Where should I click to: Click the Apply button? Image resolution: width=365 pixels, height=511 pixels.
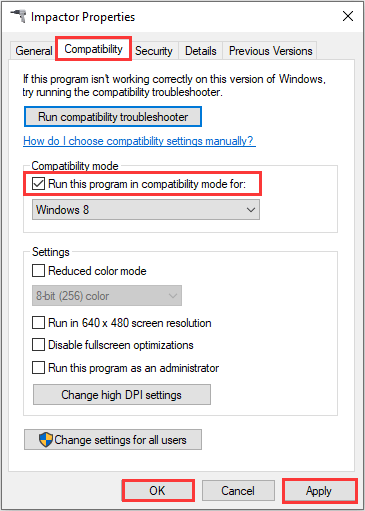(319, 491)
